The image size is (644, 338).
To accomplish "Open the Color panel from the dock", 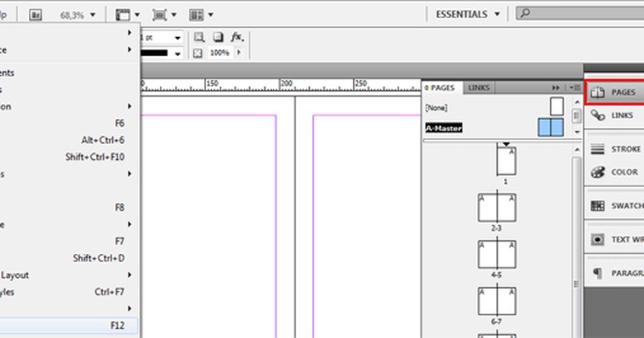I will (x=614, y=172).
